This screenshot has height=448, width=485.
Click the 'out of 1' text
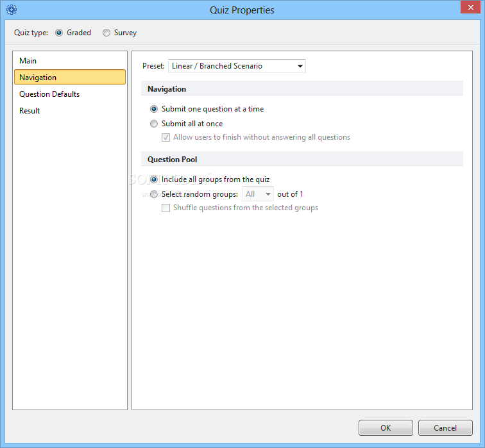[x=290, y=194]
